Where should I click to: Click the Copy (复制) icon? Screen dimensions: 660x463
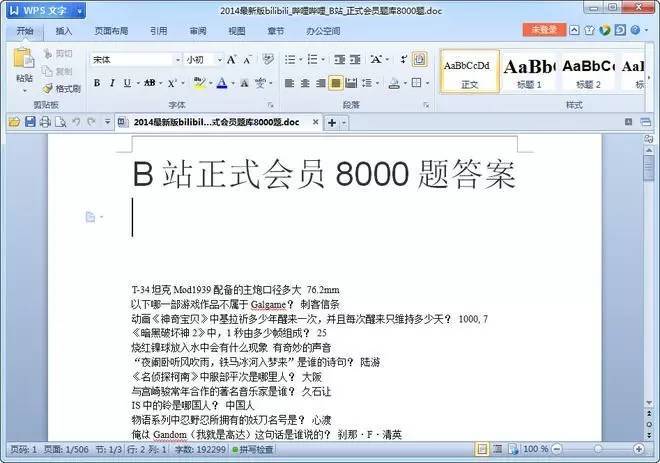(48, 71)
